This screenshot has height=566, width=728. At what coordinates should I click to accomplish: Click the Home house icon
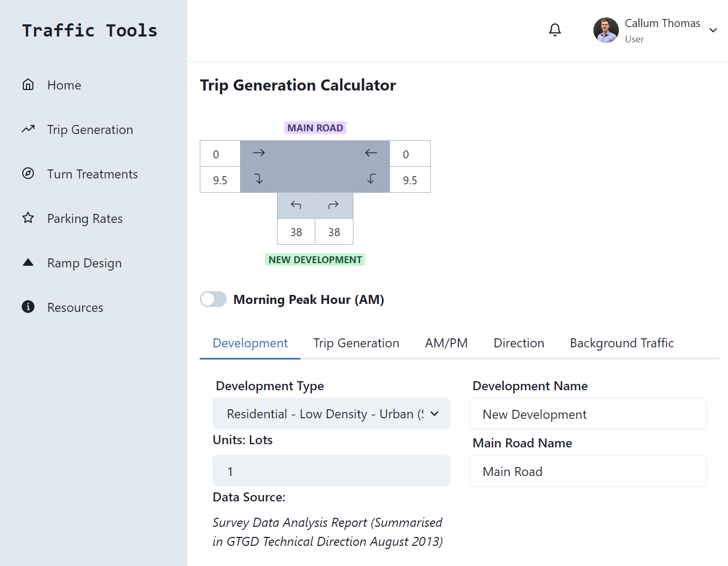coord(28,85)
